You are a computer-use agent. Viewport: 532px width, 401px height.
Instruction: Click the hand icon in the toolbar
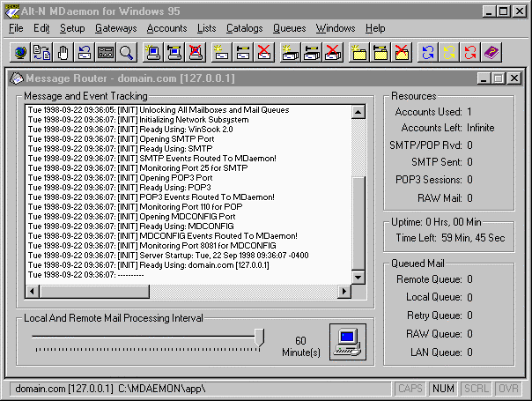[62, 52]
